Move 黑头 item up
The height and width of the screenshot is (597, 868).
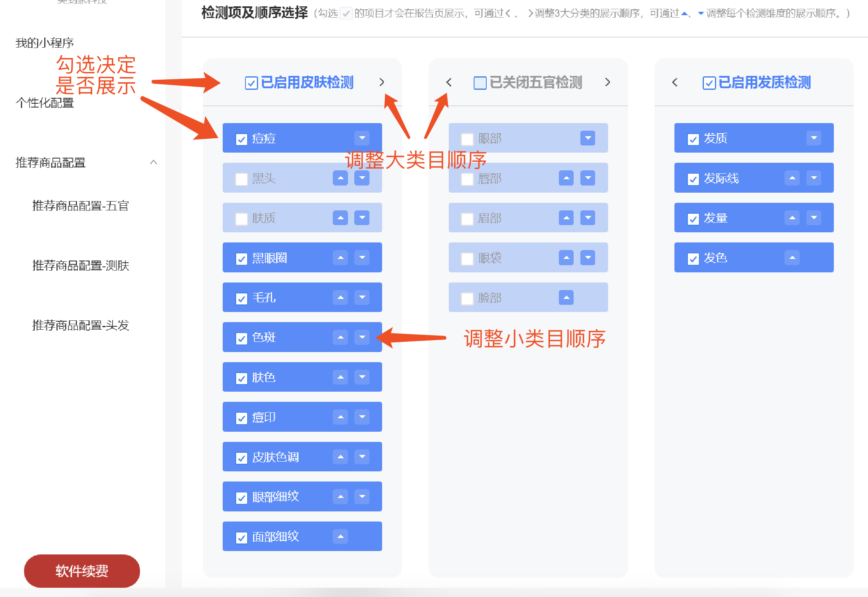point(340,178)
